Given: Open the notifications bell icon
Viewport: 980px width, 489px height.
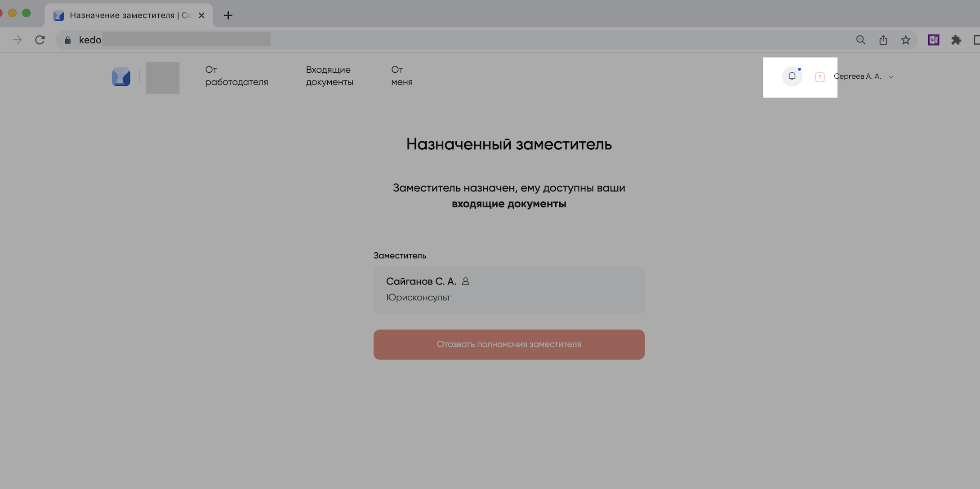Looking at the screenshot, I should (792, 76).
